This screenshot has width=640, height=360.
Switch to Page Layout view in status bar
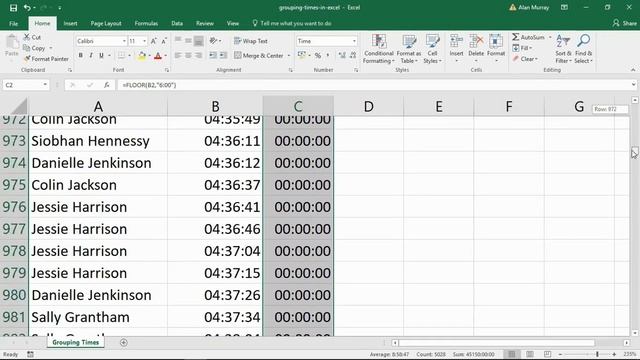(529, 354)
